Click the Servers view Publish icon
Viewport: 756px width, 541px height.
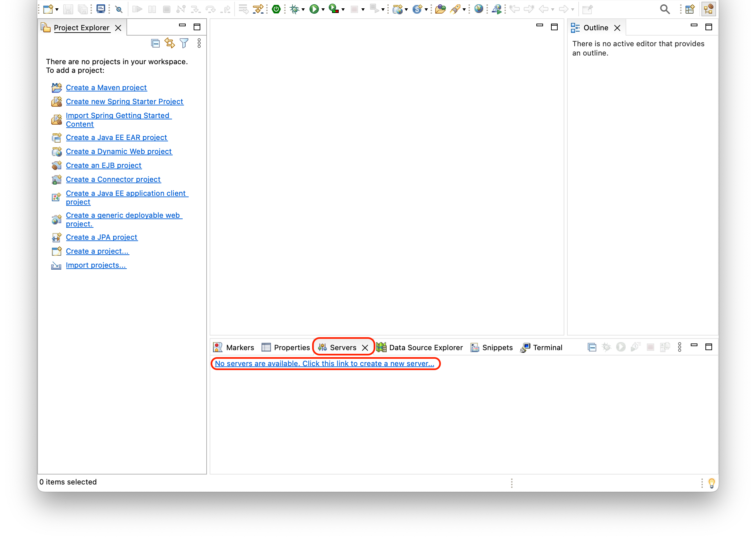click(x=665, y=347)
